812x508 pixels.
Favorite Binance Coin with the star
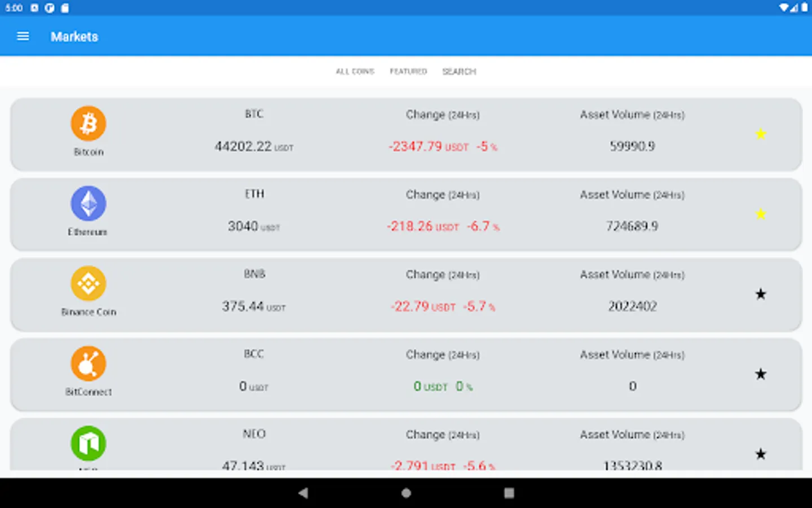pos(761,294)
